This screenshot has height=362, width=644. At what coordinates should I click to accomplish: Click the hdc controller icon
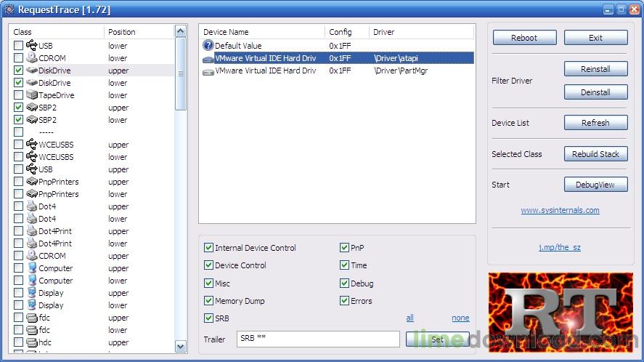(32, 342)
